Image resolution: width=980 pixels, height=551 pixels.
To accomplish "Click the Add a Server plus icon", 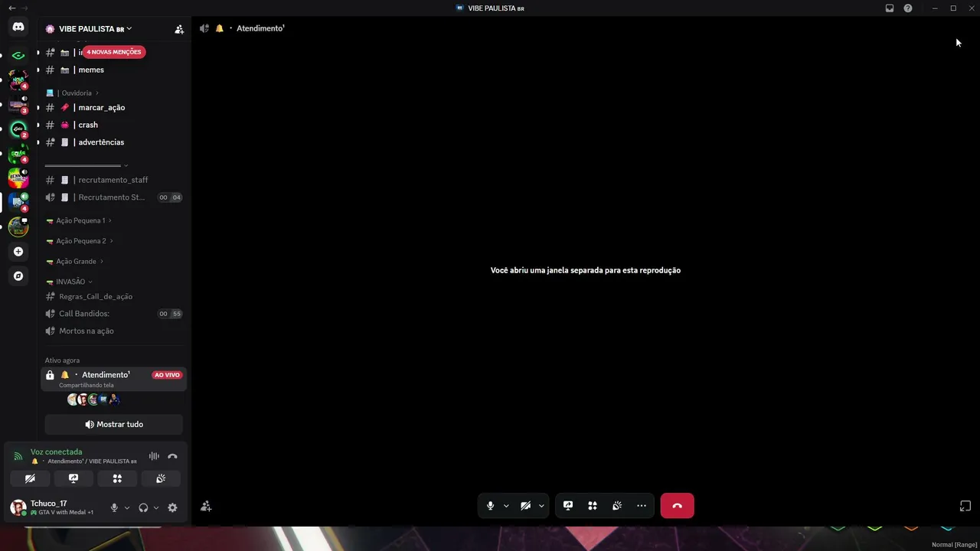I will click(x=18, y=251).
